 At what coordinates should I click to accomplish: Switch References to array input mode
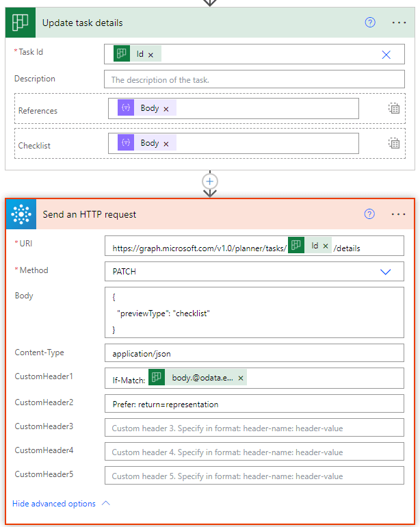tap(394, 108)
